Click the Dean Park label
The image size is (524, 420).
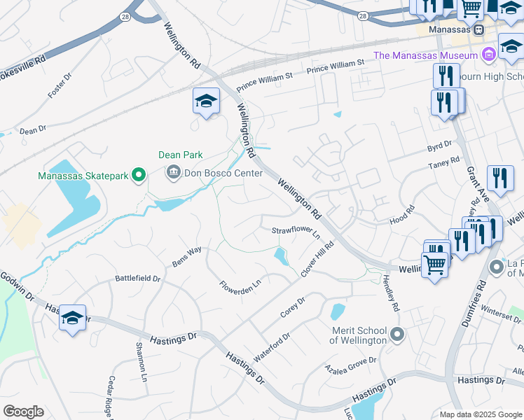click(x=181, y=155)
